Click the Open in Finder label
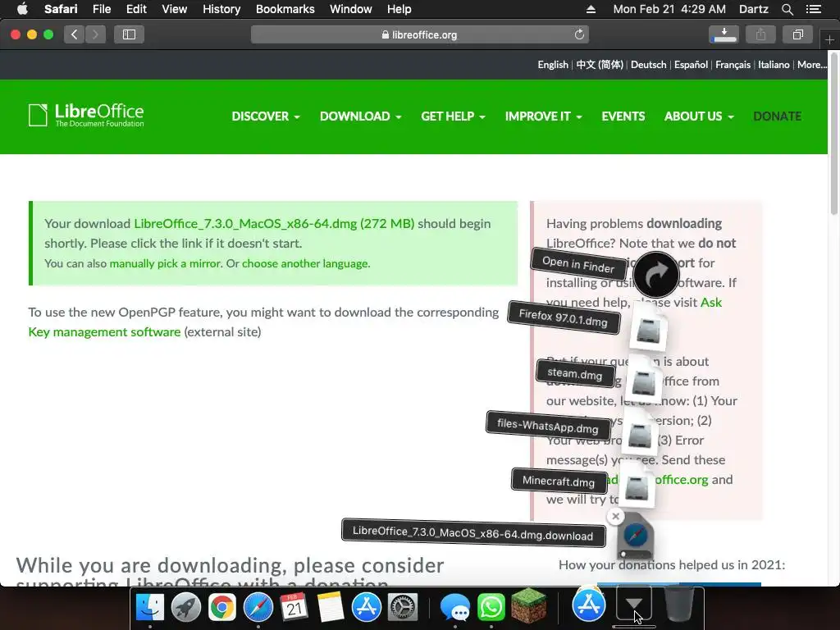The width and height of the screenshot is (840, 630). [x=578, y=264]
